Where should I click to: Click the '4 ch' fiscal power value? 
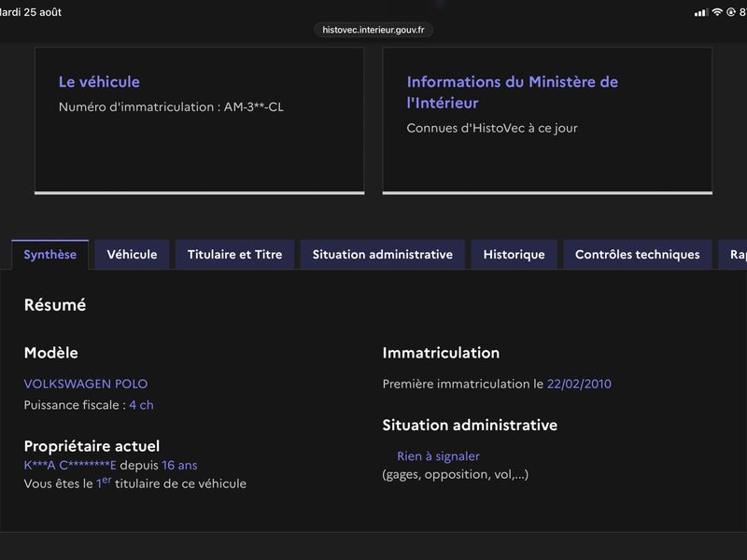pos(141,405)
